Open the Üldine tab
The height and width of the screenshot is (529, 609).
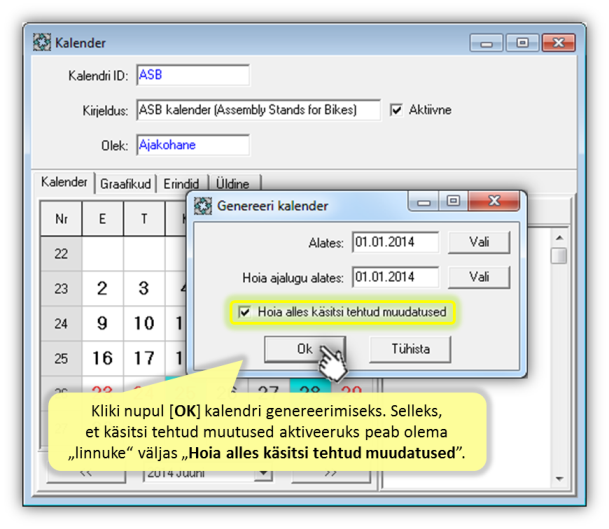click(x=233, y=184)
